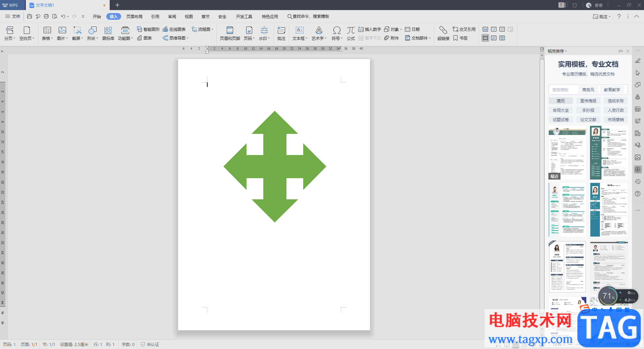Toggle the form field shading button
The height and width of the screenshot is (349, 644).
point(485,38)
